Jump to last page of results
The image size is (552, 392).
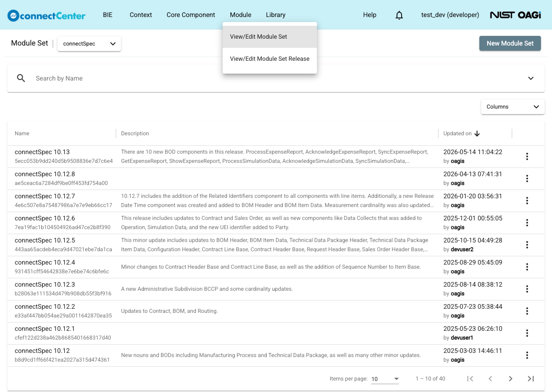tap(531, 379)
